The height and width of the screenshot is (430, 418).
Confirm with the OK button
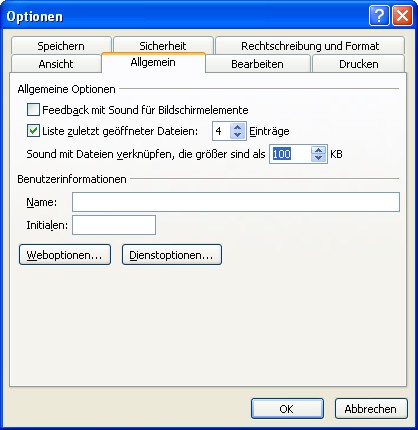(287, 408)
